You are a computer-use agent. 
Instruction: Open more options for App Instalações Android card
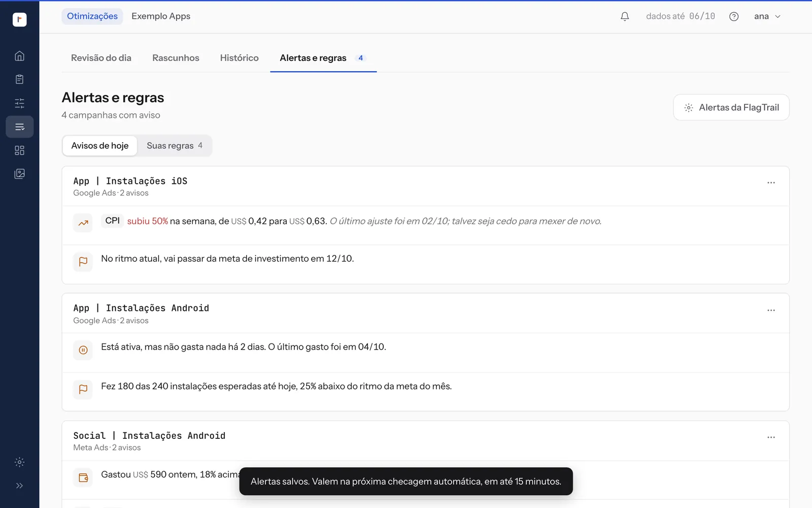[771, 310]
